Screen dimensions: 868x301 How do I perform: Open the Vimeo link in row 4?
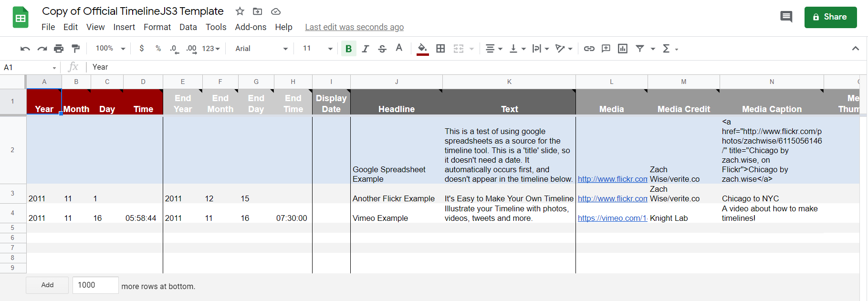(x=612, y=218)
